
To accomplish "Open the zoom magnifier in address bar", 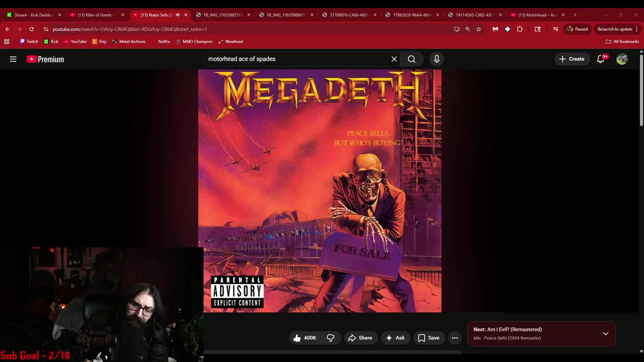I will pos(467,29).
